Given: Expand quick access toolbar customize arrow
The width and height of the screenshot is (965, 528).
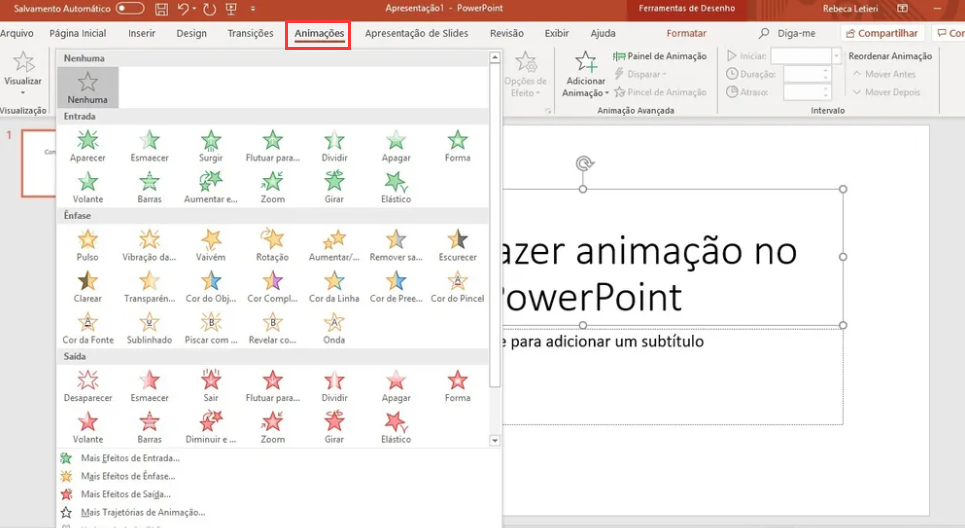Looking at the screenshot, I should pos(253,9).
